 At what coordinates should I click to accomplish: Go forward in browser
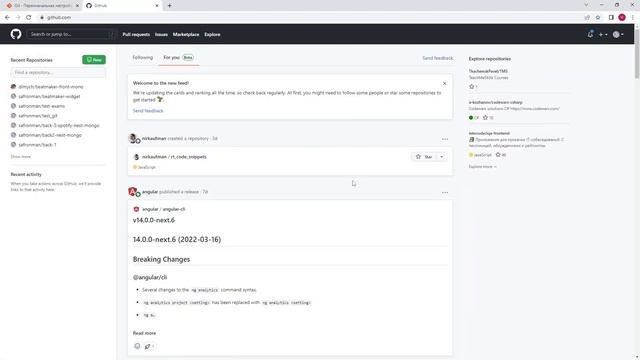[18, 18]
